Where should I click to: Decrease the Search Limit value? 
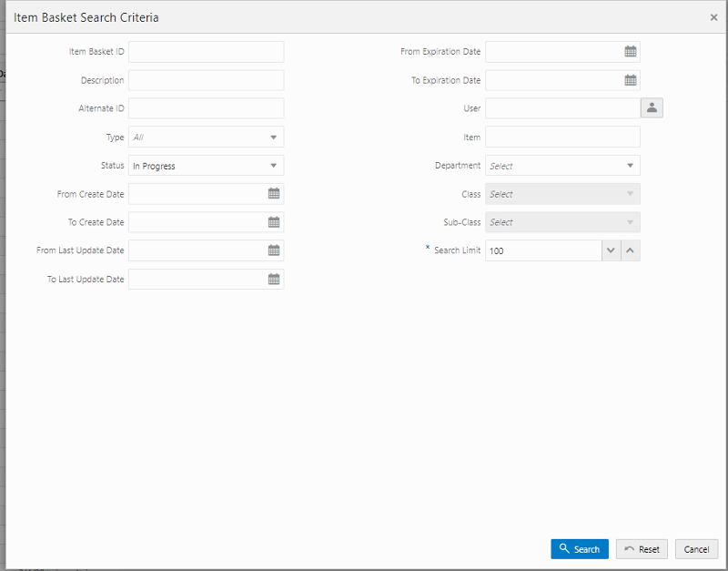[611, 250]
